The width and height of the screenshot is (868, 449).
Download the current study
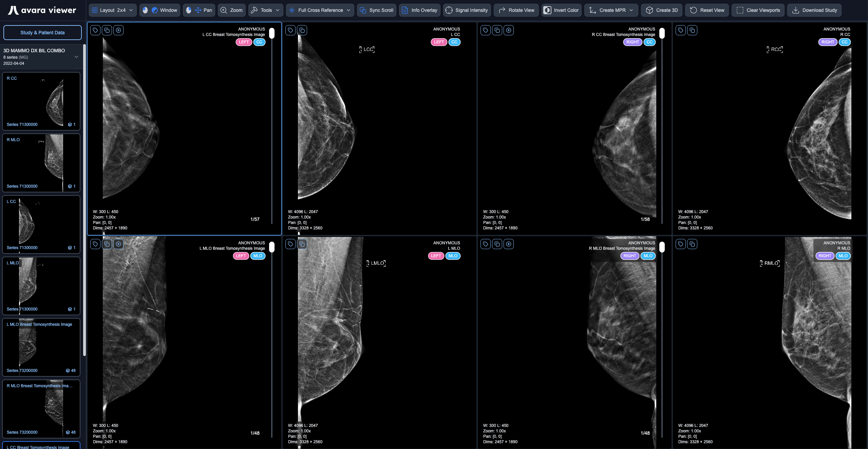point(814,10)
